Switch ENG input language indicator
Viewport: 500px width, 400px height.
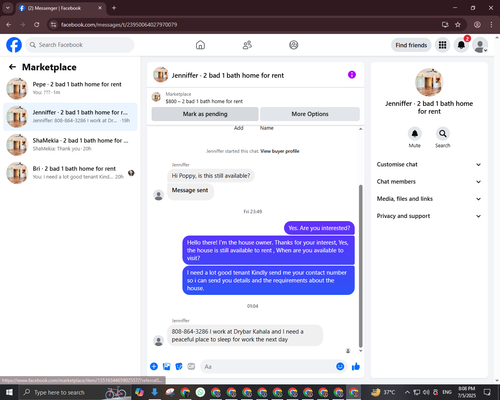point(447,392)
